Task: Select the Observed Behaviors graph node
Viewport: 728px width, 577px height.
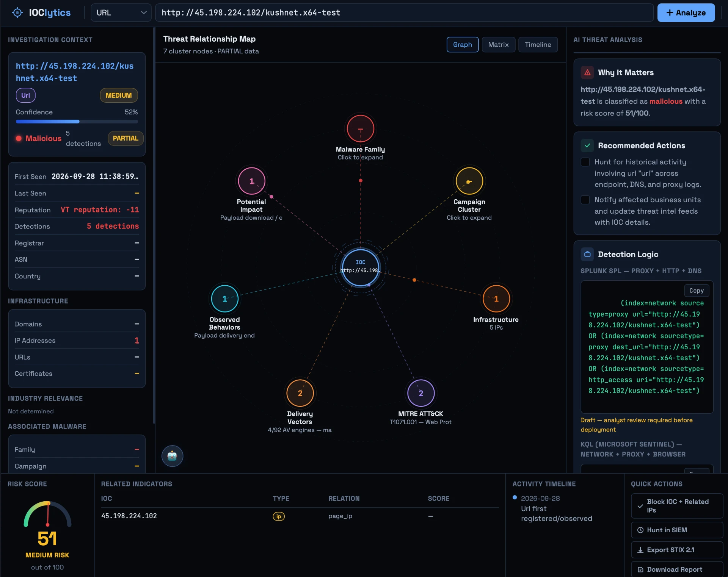Action: 224,299
